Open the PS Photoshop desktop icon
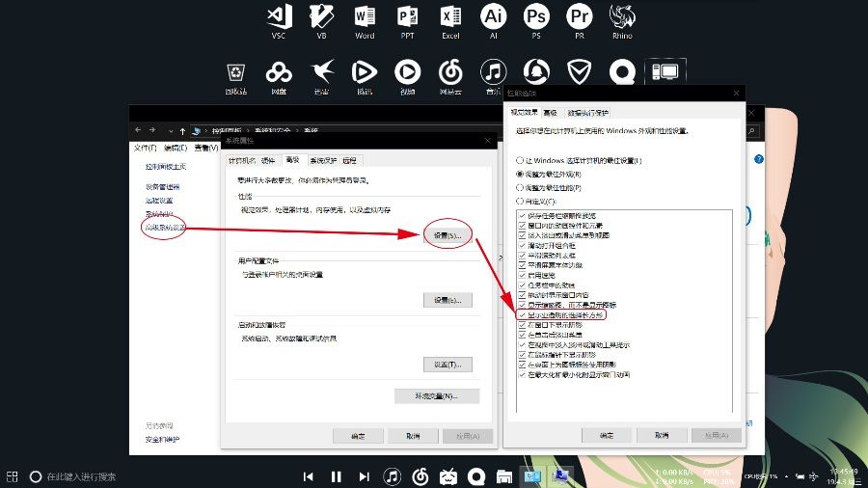This screenshot has width=868, height=488. pos(536,21)
